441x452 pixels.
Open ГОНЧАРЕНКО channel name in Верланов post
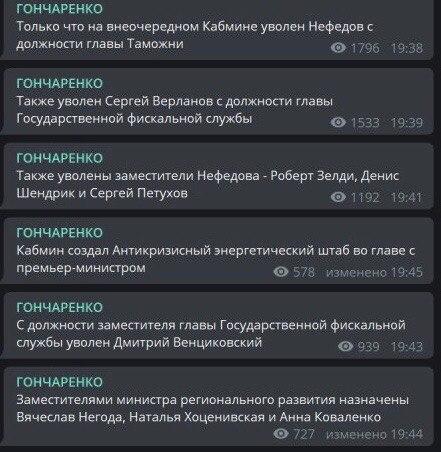click(x=60, y=83)
